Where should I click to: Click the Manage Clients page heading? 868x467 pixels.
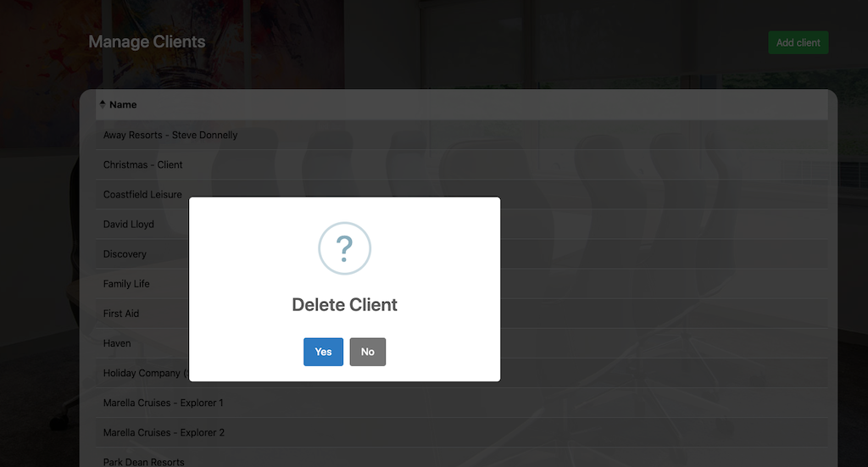coord(147,42)
